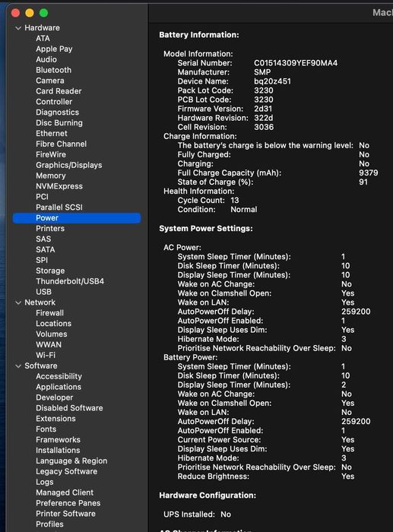
Task: Select Preference Panes in sidebar
Action: click(x=68, y=503)
